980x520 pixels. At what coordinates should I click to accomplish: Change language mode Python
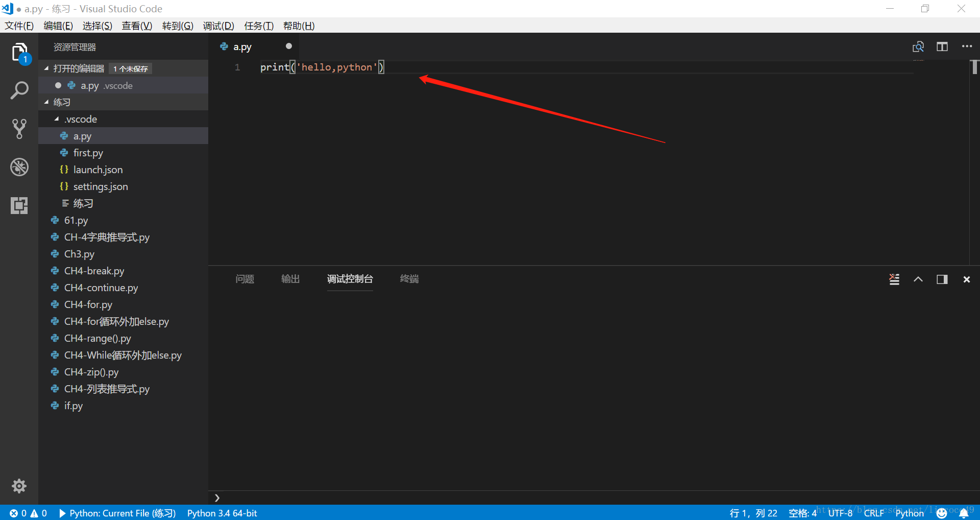[x=910, y=513]
